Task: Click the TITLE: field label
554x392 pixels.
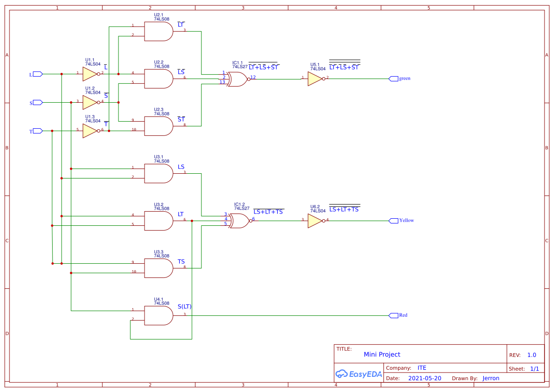Action: [x=344, y=349]
